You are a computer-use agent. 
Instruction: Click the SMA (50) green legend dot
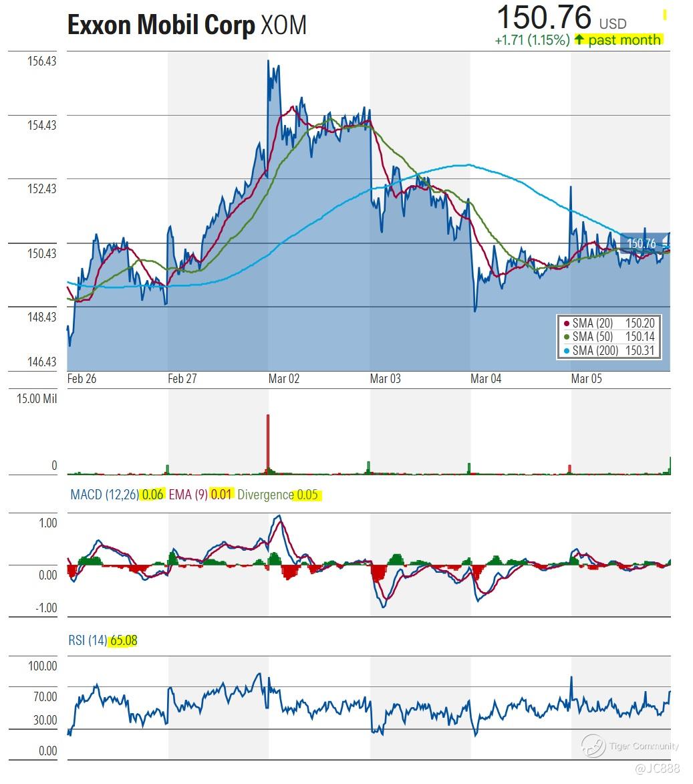tap(567, 337)
